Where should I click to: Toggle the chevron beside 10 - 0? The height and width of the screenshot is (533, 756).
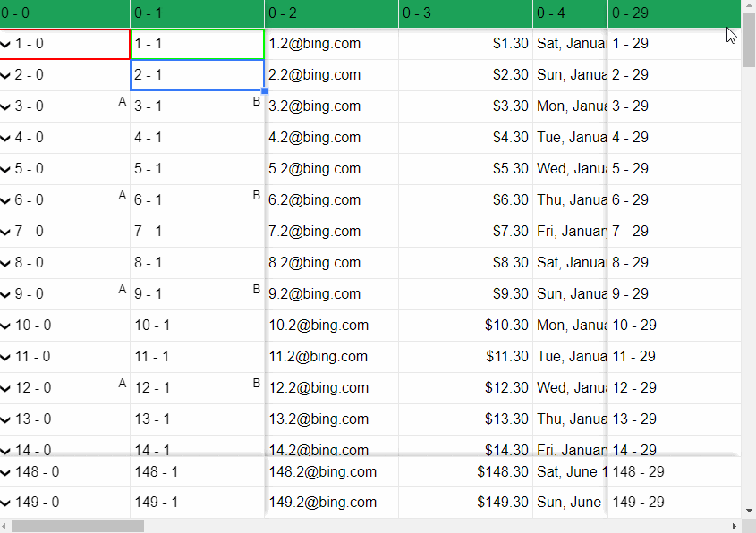(6, 326)
